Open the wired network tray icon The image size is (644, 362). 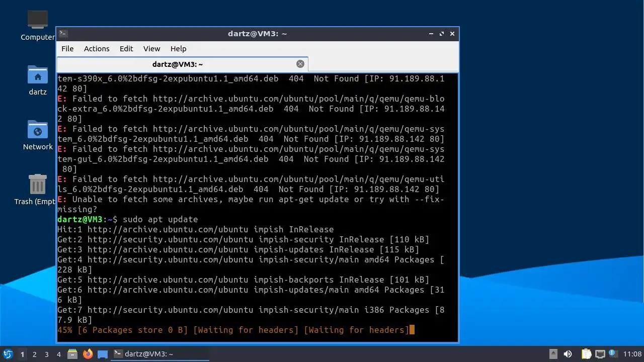(x=600, y=354)
